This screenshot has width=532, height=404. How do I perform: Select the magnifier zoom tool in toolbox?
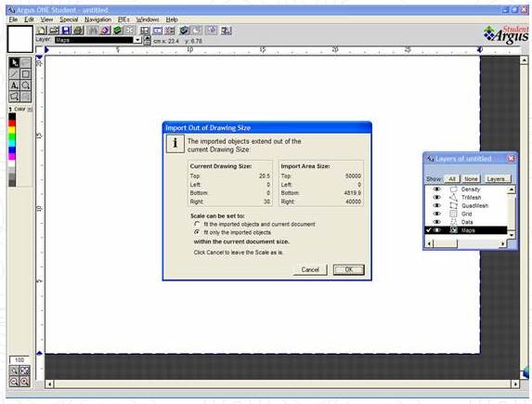[x=25, y=85]
